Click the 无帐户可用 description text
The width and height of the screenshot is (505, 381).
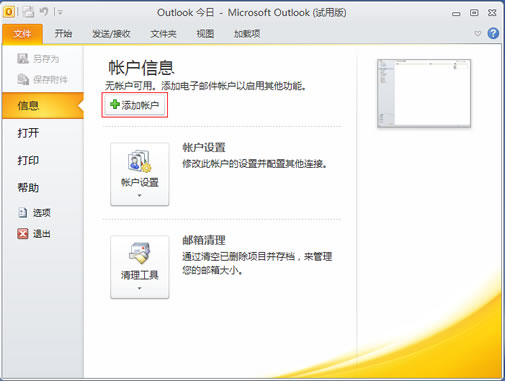click(x=206, y=86)
